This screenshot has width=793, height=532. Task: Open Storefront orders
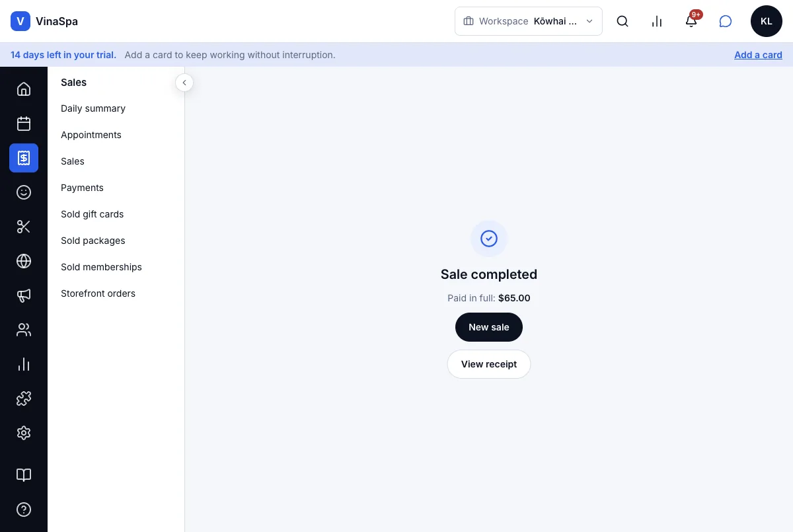coord(98,293)
